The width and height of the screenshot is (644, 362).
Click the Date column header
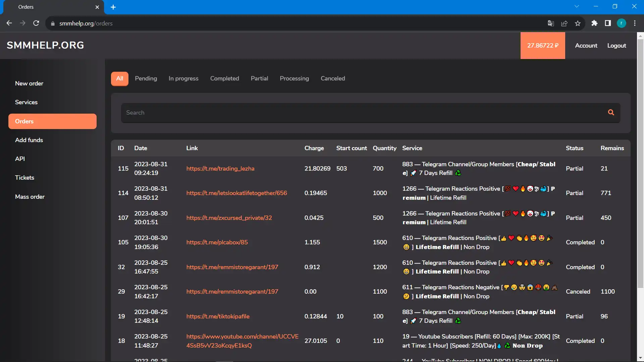pyautogui.click(x=141, y=148)
